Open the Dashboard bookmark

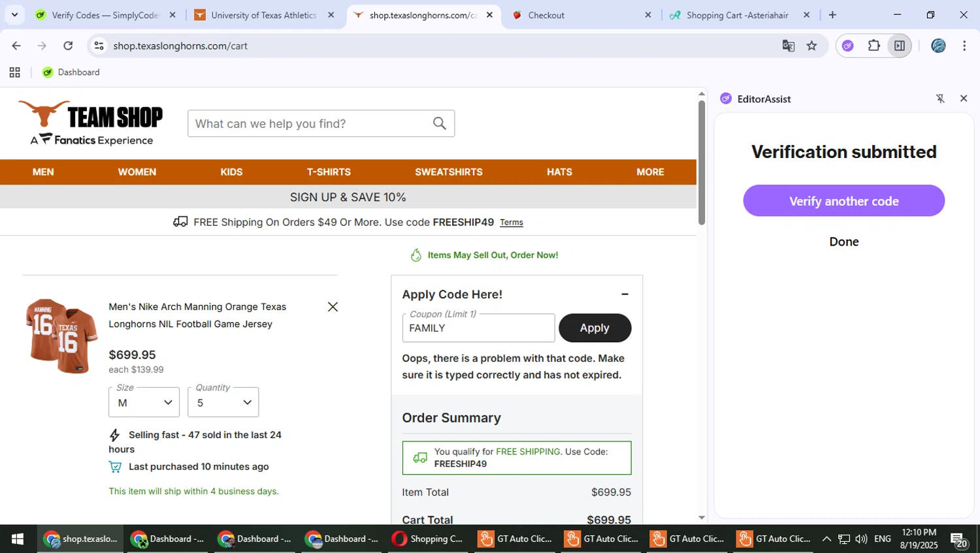point(71,72)
